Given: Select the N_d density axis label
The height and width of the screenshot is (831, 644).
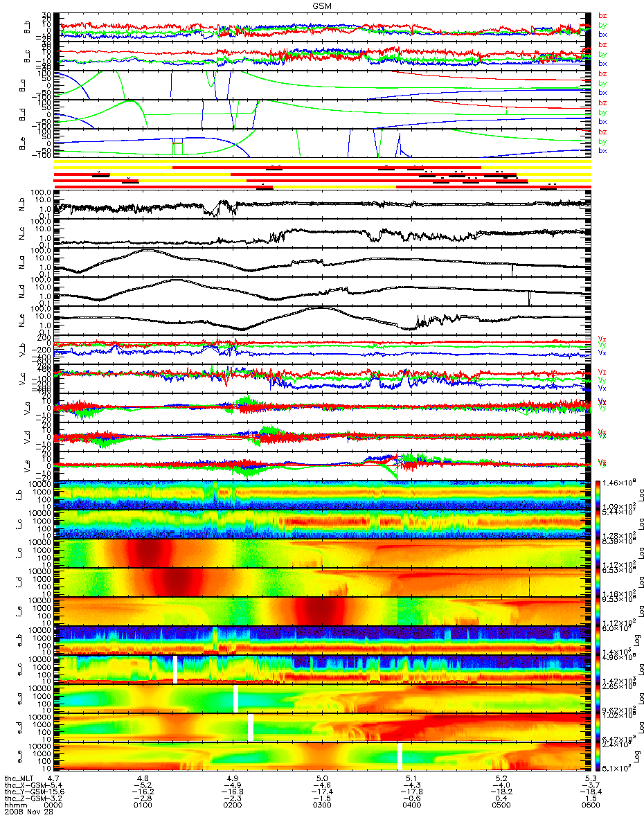Looking at the screenshot, I should (22, 292).
